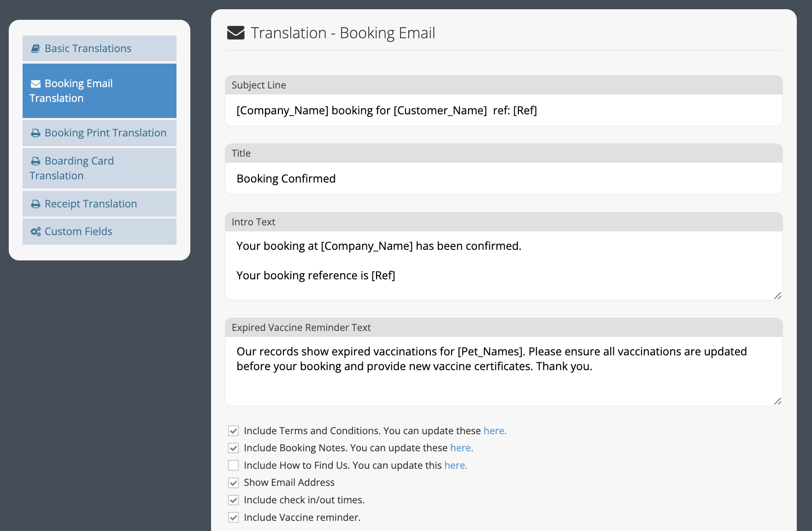Enable Include How to Find Us checkbox
This screenshot has height=531, width=812.
point(234,466)
